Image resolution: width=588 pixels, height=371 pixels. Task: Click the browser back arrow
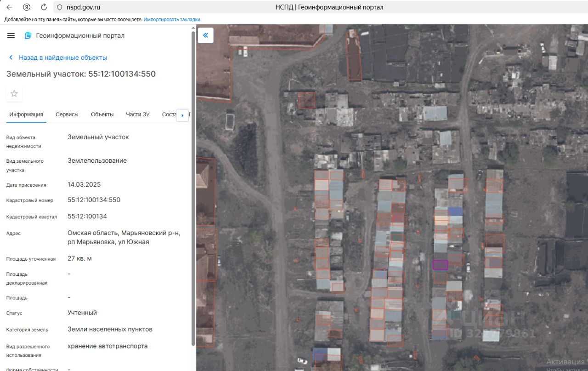tap(9, 7)
